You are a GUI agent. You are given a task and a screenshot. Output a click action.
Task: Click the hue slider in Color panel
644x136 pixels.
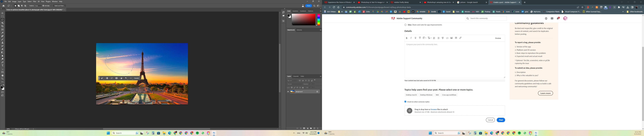pos(319,20)
